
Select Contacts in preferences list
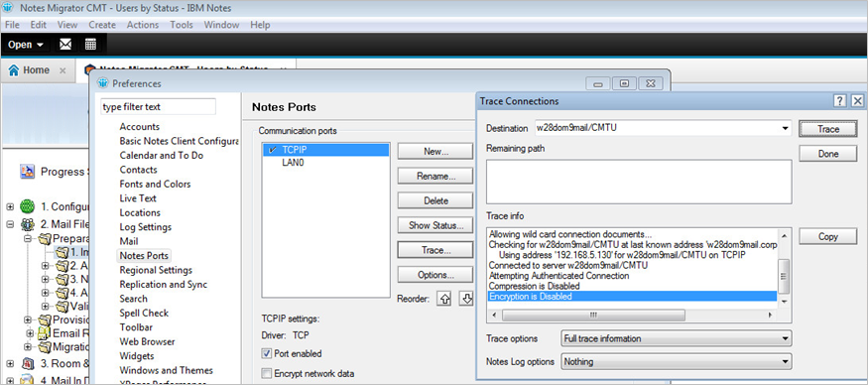point(139,170)
